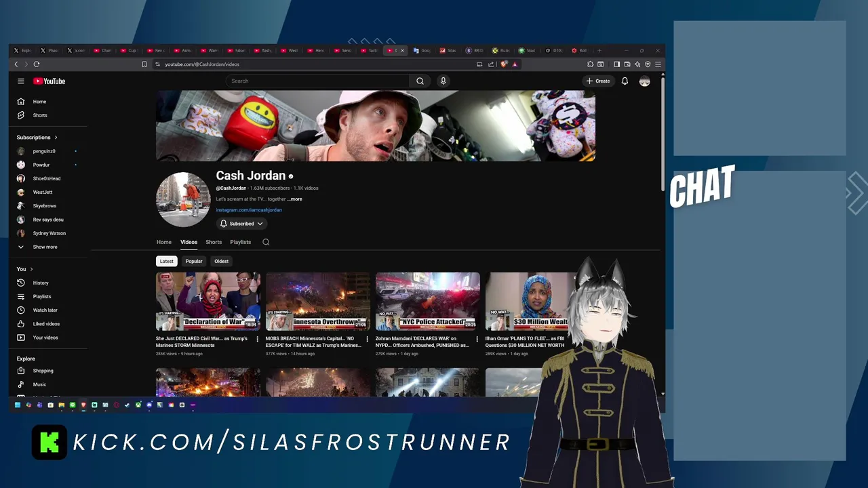Open Brave VPN shield icon

point(648,64)
